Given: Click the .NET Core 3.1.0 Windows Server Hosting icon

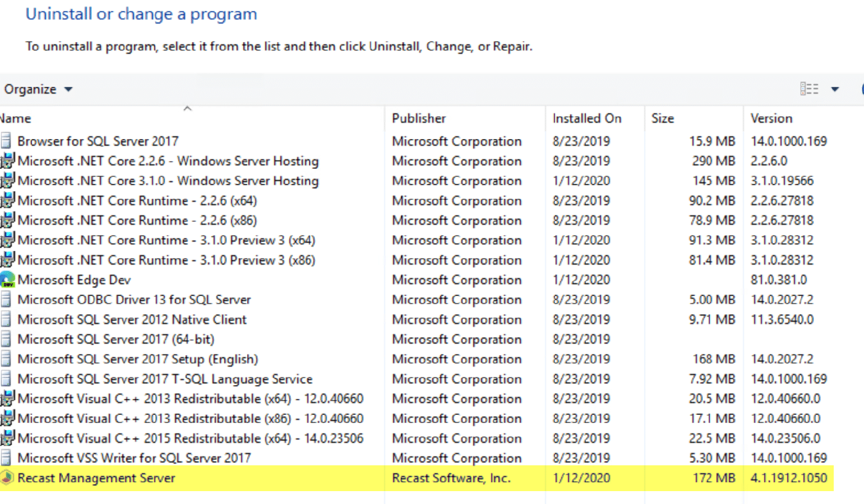Looking at the screenshot, I should coord(7,181).
